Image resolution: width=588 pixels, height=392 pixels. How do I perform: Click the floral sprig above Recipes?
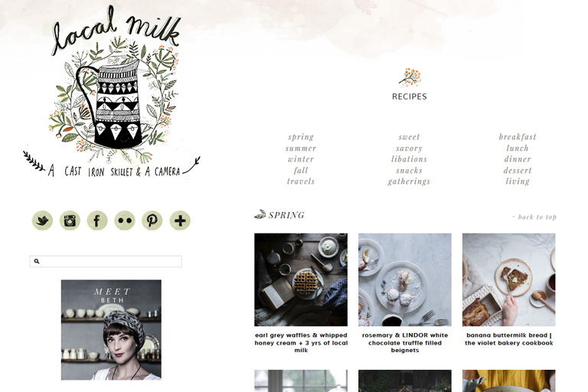point(410,77)
